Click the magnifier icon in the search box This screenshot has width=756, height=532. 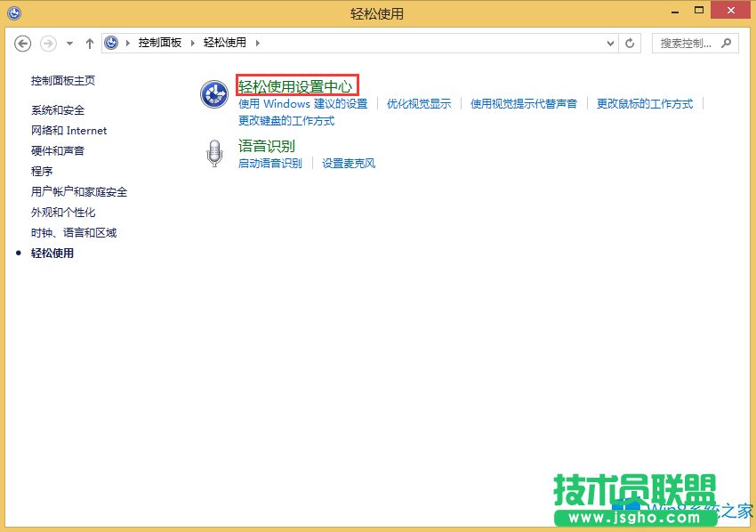pyautogui.click(x=728, y=43)
